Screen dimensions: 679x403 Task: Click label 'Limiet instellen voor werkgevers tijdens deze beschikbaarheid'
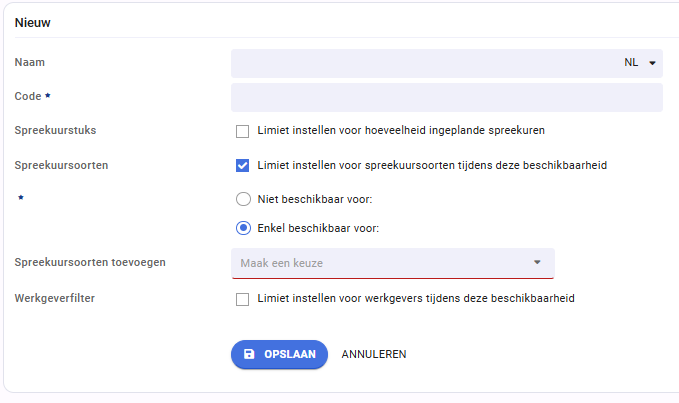416,298
